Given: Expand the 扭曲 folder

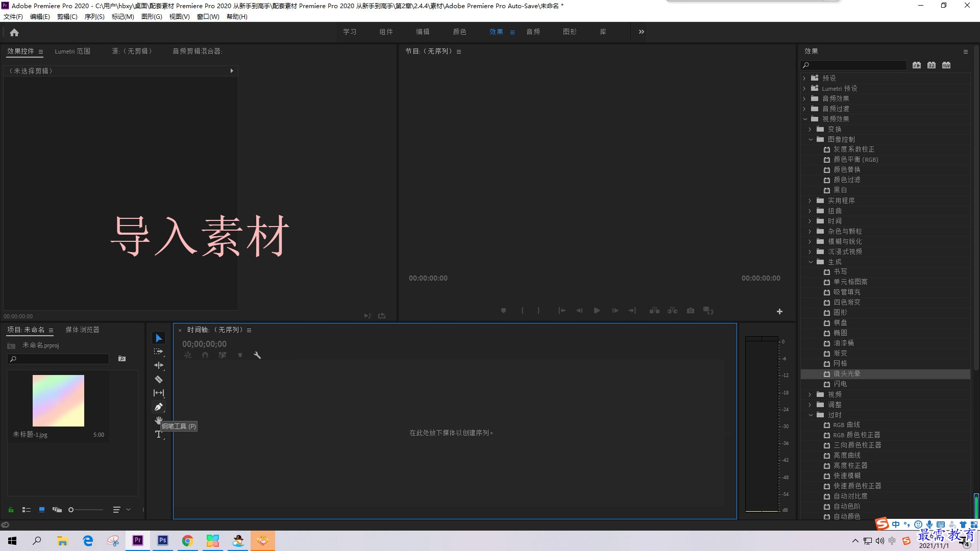Looking at the screenshot, I should 810,211.
